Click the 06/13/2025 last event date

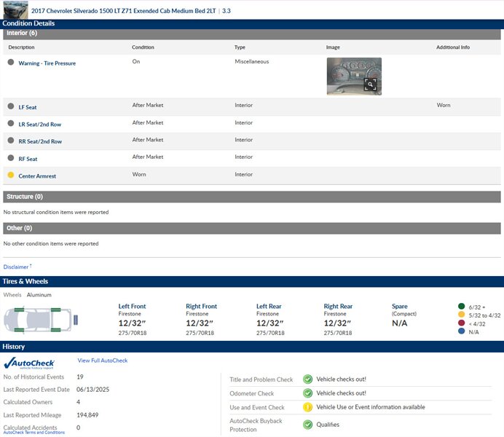click(93, 390)
